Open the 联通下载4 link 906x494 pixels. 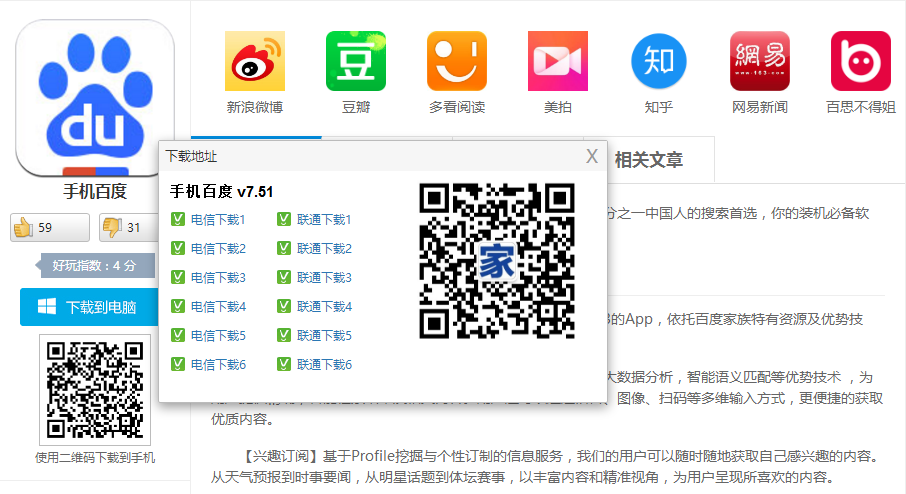(324, 307)
